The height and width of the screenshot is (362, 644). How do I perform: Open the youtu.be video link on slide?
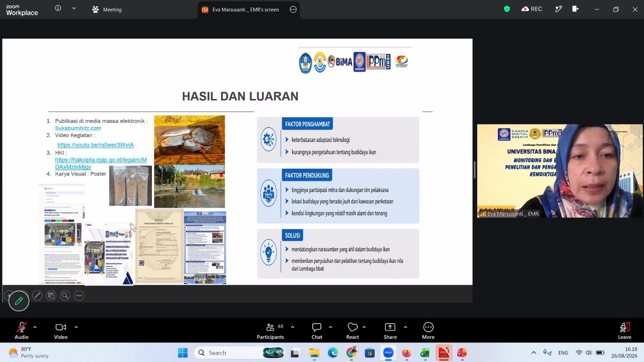click(96, 145)
